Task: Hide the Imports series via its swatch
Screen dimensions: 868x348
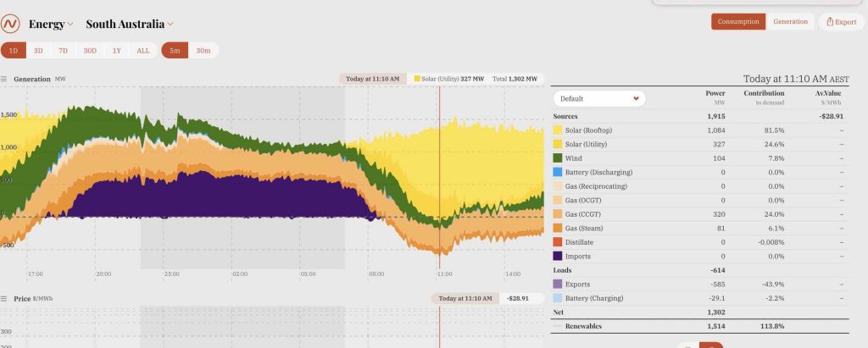Action: (x=558, y=256)
